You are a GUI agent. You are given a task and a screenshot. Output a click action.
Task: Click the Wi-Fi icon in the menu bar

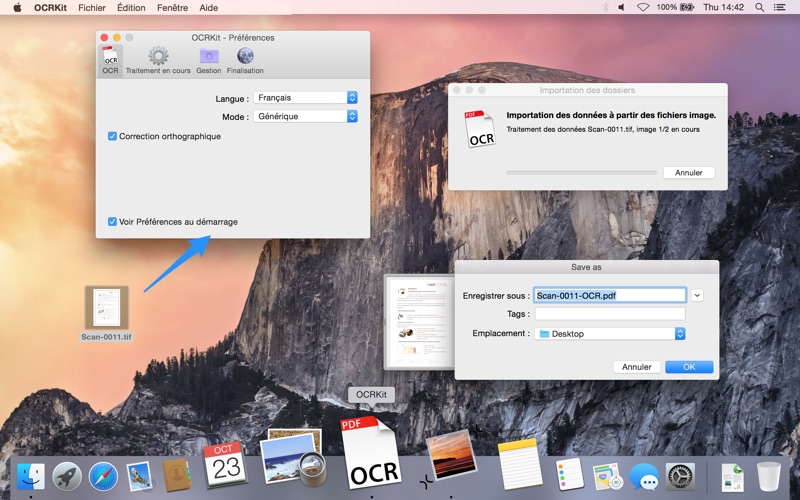coord(643,7)
